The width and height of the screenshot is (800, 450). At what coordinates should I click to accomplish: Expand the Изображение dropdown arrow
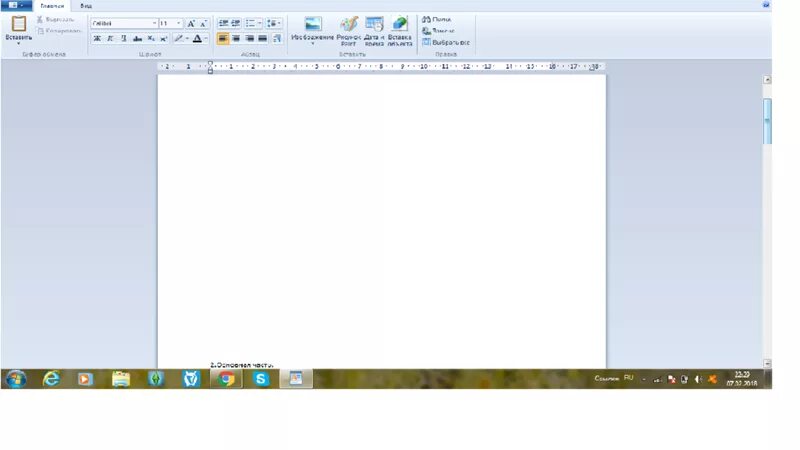(313, 44)
